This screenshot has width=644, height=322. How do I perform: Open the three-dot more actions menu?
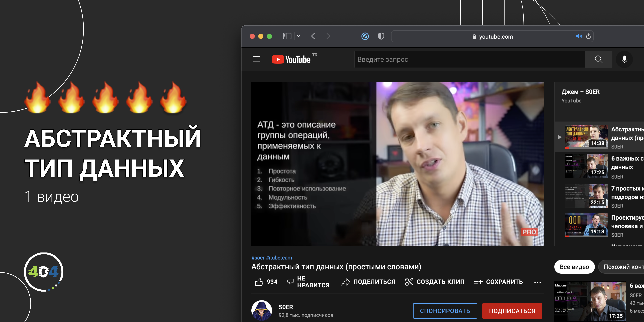[x=538, y=282]
